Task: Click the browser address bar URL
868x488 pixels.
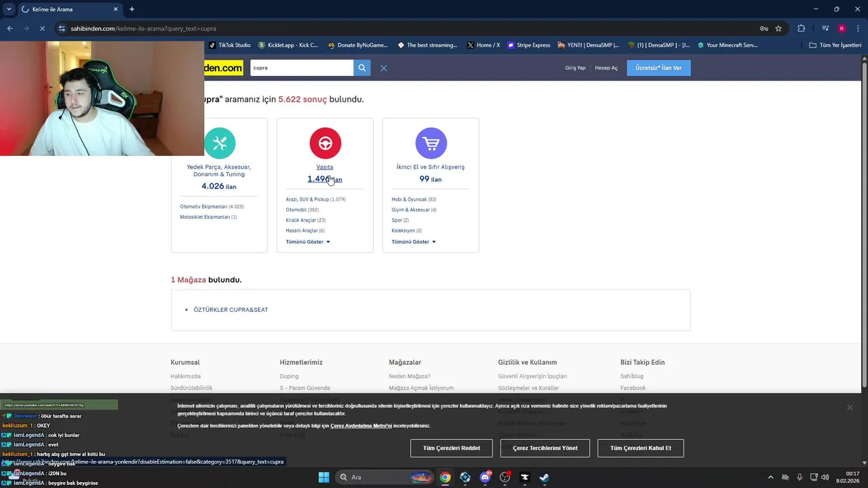Action: (x=144, y=28)
